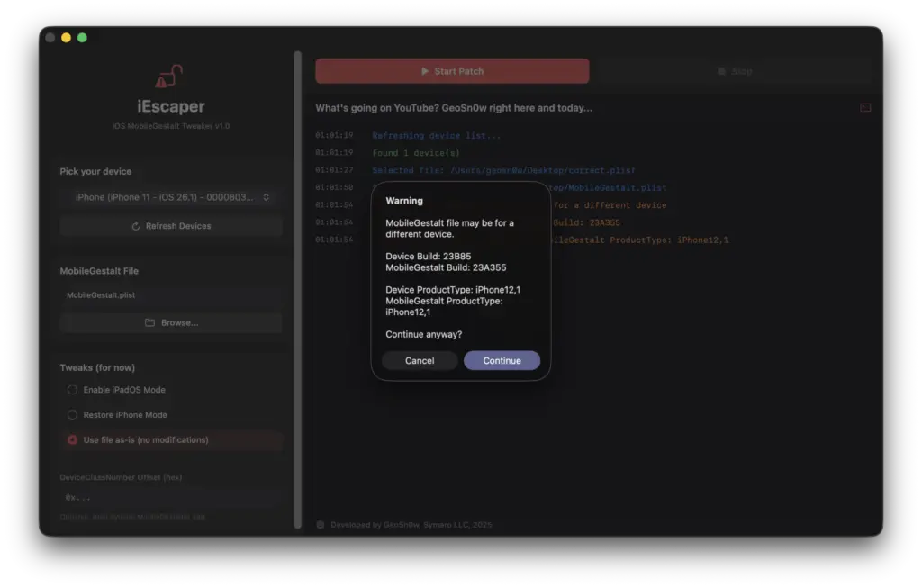Click the DeviceClassNumber Offset hex input field
This screenshot has width=922, height=588.
[x=171, y=498]
